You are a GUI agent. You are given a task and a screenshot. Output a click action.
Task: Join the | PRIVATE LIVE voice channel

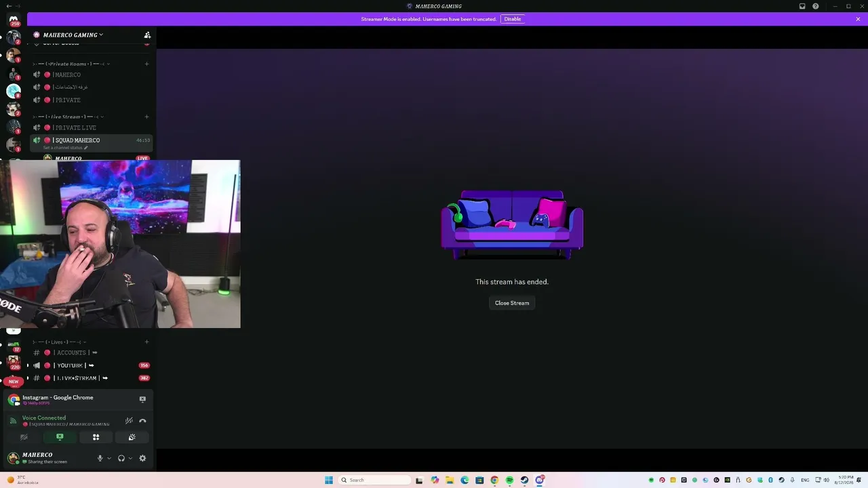(92, 127)
